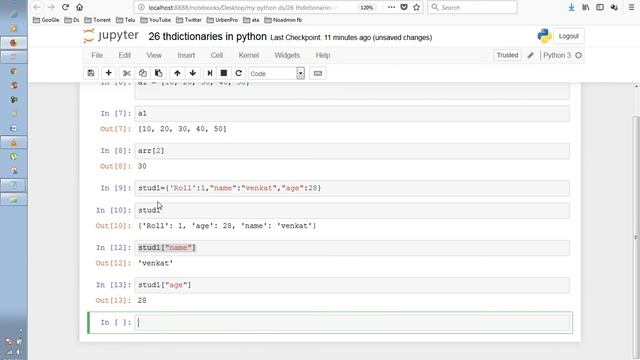Image resolution: width=640 pixels, height=360 pixels.
Task: Open the browser downloads arrow icon
Action: click(571, 7)
